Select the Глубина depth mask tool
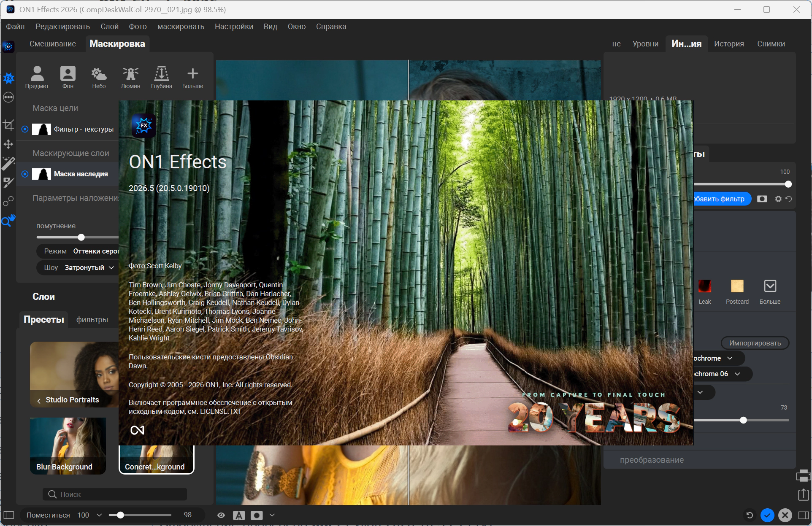 point(162,77)
